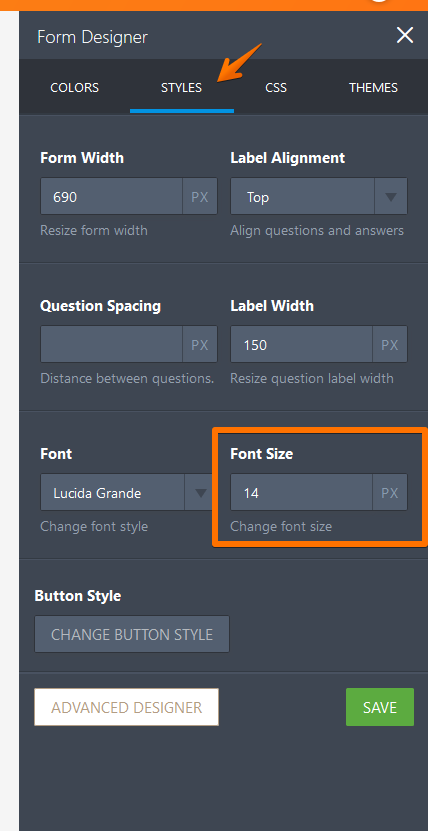The image size is (433, 831).
Task: Open the Font dropdown arrow
Action: [200, 493]
